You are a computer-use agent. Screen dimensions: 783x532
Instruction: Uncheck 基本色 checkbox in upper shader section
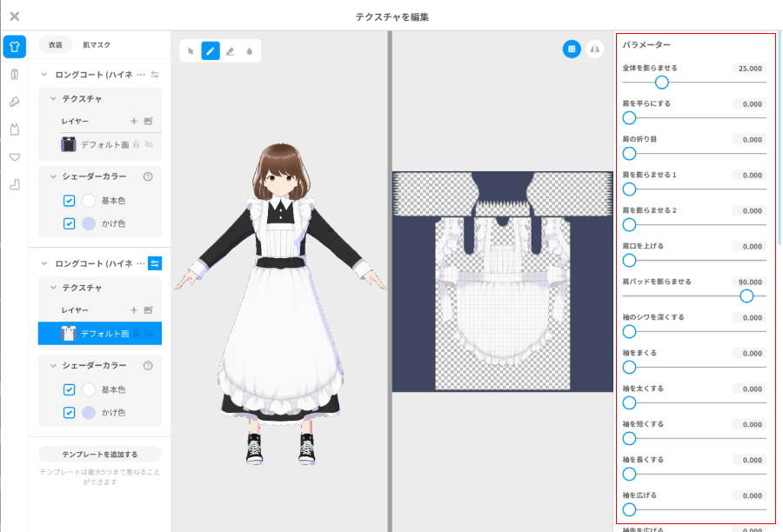(69, 201)
